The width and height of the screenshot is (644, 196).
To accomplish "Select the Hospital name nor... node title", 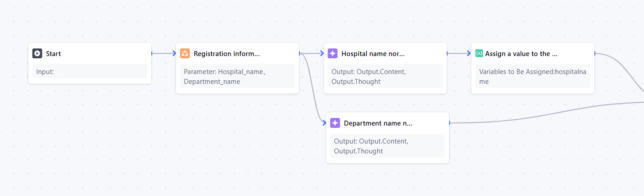I will coord(373,54).
